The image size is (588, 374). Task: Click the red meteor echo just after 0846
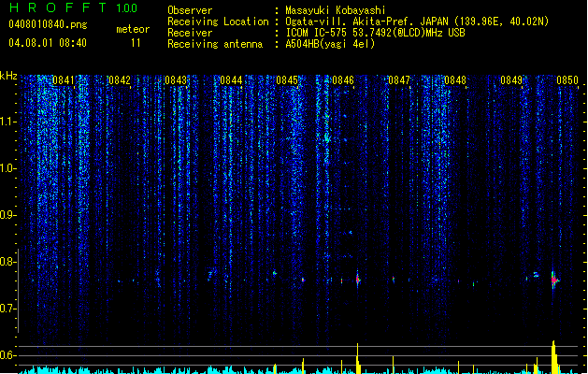tap(358, 279)
